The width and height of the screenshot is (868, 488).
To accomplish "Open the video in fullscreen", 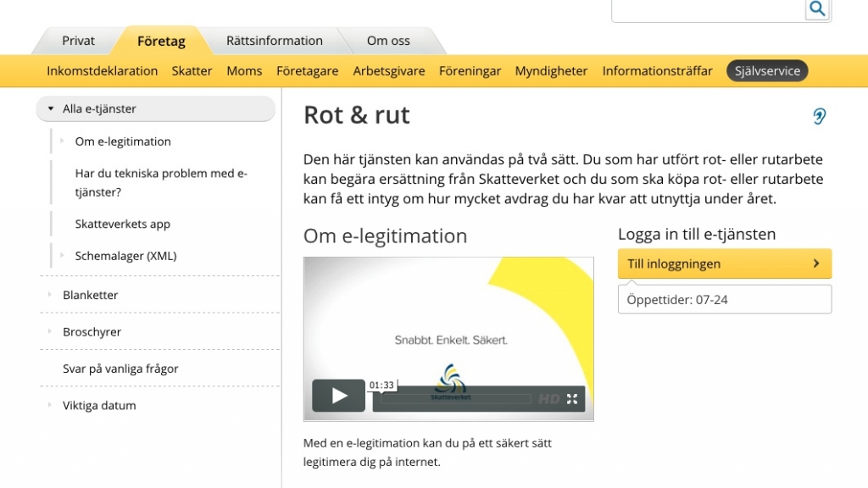I will click(572, 399).
